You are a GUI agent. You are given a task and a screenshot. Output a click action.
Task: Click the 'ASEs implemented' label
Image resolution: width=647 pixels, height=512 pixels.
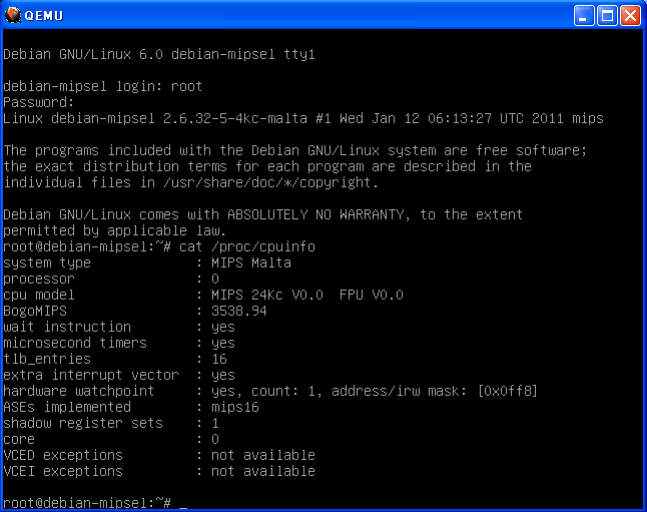click(67, 407)
